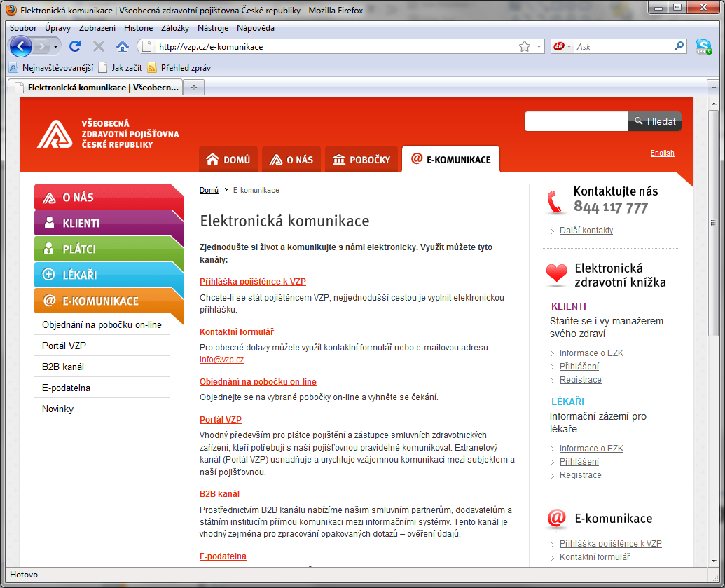Click the red phone Kontaktujte nás icon

tap(555, 202)
